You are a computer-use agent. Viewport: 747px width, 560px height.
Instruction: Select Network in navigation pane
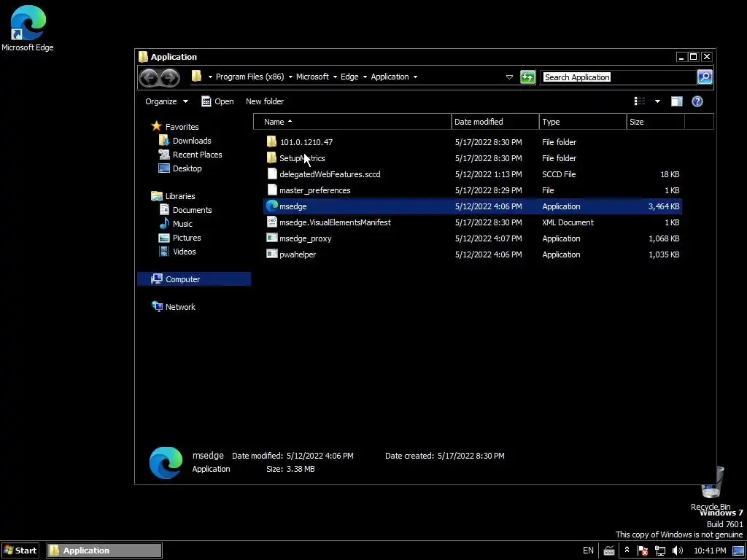180,307
